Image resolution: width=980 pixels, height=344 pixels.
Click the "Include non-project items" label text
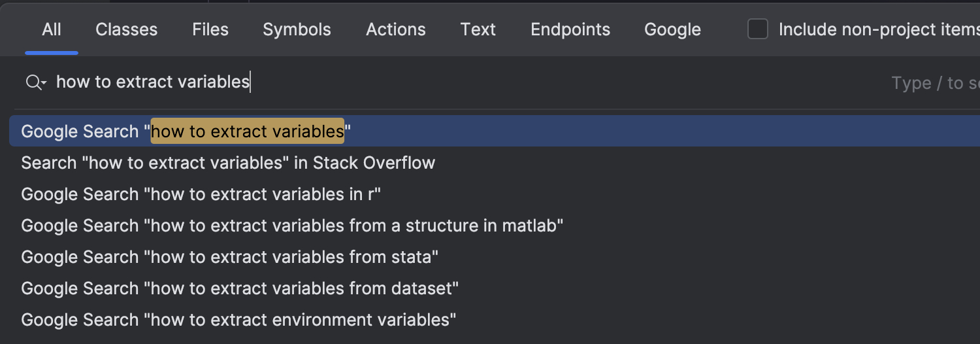(879, 29)
